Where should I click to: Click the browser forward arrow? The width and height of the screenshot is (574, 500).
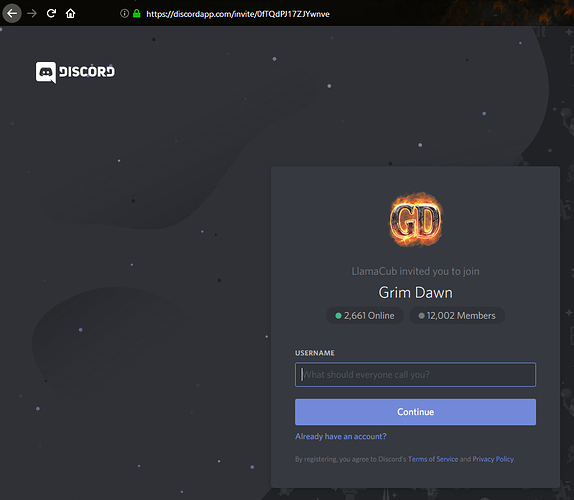(32, 14)
